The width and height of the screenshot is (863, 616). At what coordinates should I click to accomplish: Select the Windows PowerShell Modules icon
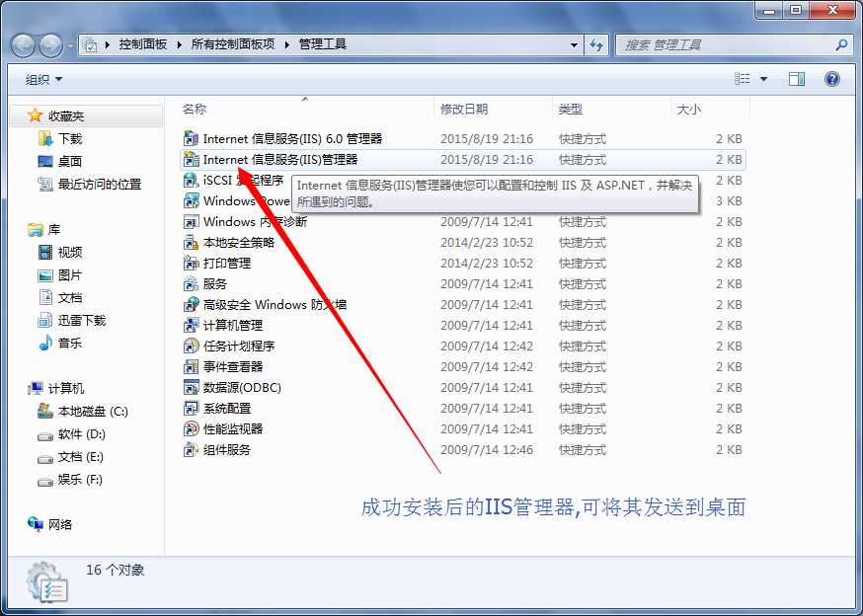191,201
